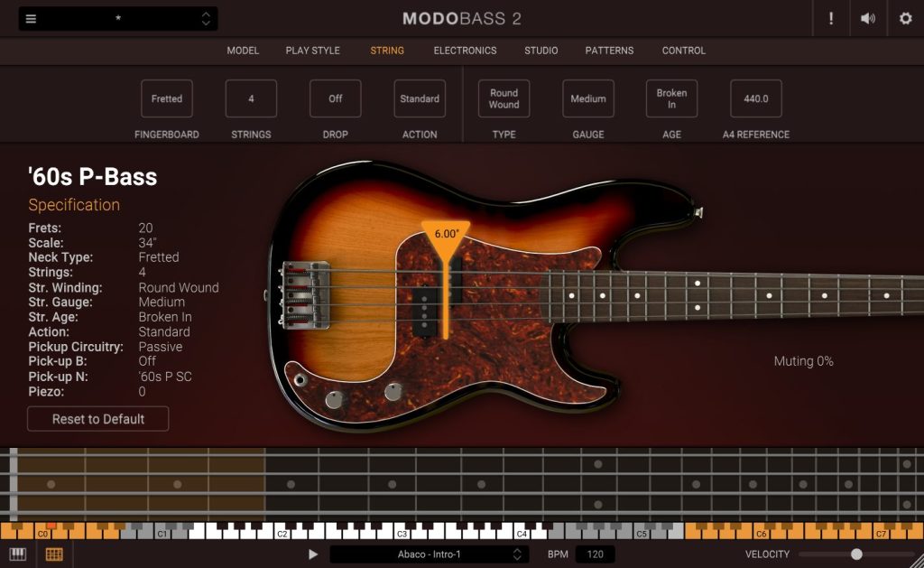Click the C5 key on keyboard
This screenshot has width=924, height=568.
coord(642,534)
